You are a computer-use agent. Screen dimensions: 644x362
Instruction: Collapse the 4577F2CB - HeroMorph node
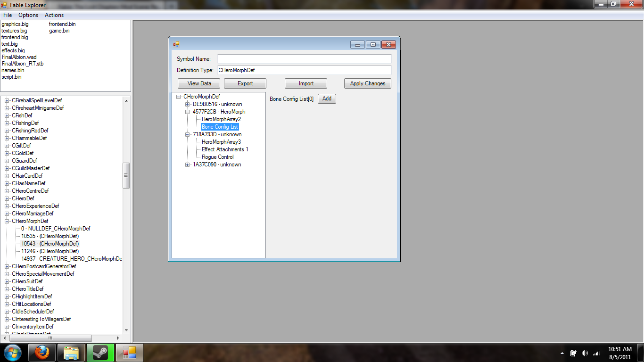tap(188, 112)
